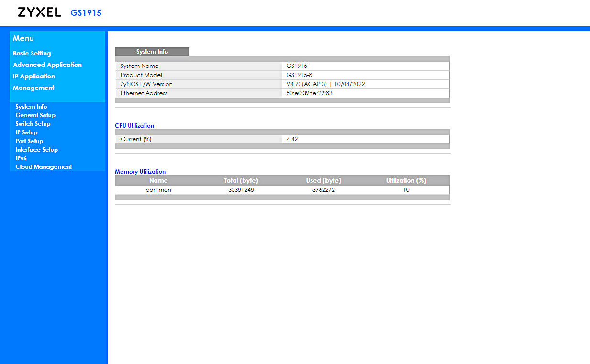Click the GS1915 model title in header
The image size is (590, 364).
86,13
